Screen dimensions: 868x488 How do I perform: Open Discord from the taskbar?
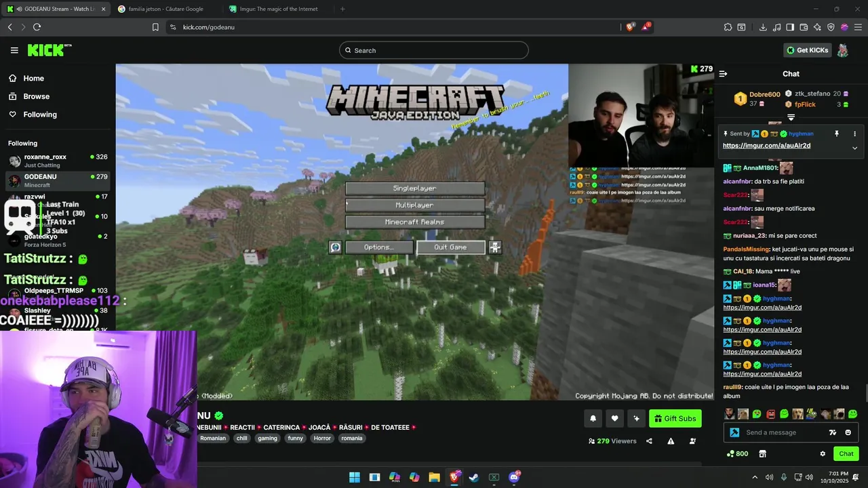tap(514, 477)
